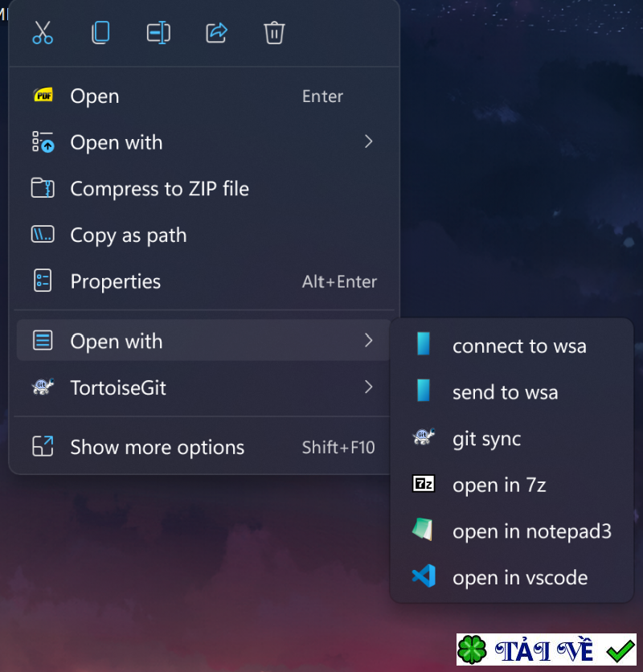Click the Cut icon
643x672 pixels.
coord(42,33)
